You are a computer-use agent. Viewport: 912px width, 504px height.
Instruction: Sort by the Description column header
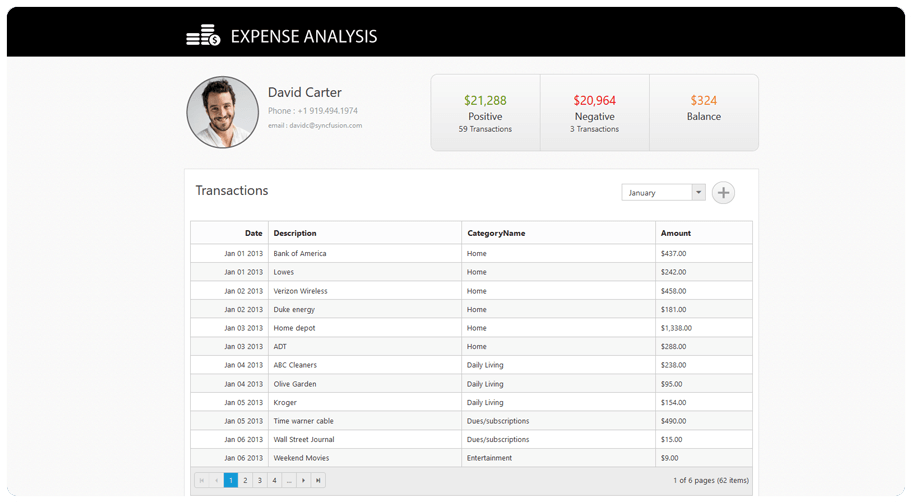(x=364, y=233)
